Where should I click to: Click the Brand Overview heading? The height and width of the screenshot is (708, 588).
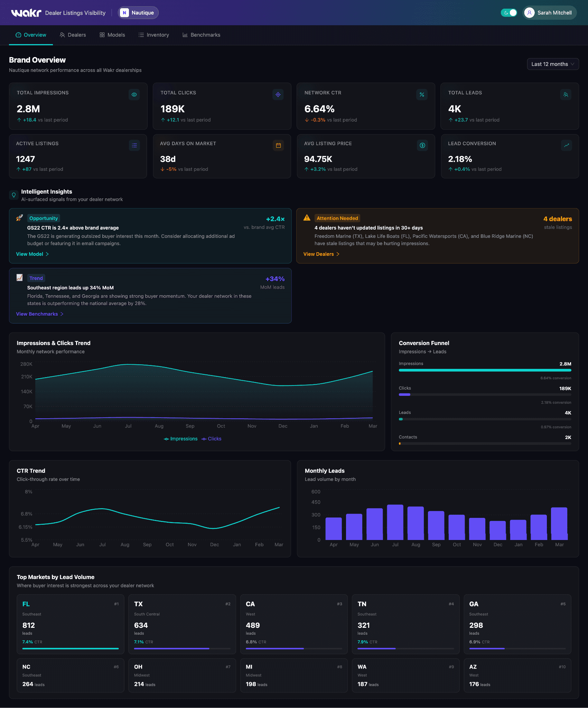[x=37, y=60]
